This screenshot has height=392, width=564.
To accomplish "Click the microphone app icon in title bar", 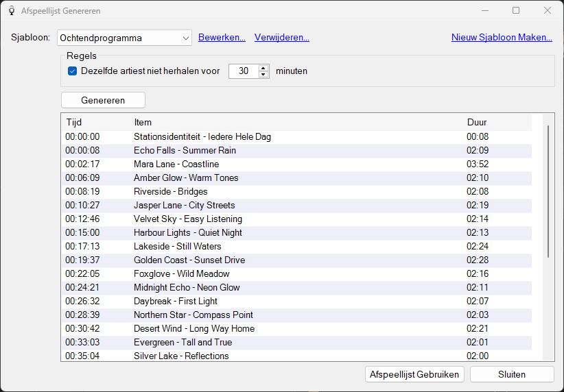I will pyautogui.click(x=12, y=11).
